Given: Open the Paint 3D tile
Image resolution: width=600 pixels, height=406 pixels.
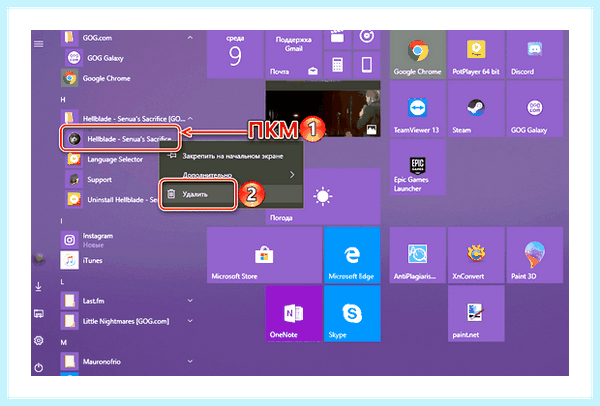Looking at the screenshot, I should [535, 255].
